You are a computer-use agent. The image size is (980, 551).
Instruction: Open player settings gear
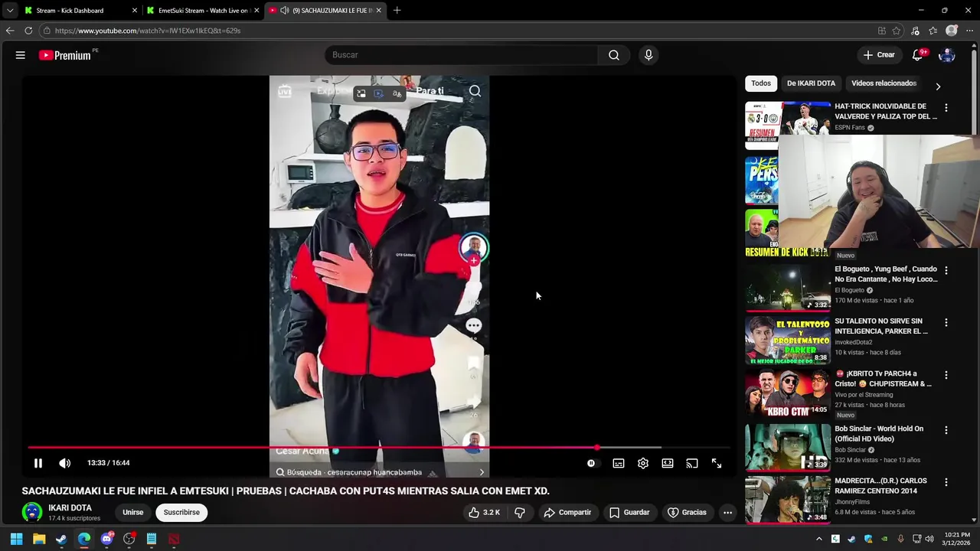[643, 463]
